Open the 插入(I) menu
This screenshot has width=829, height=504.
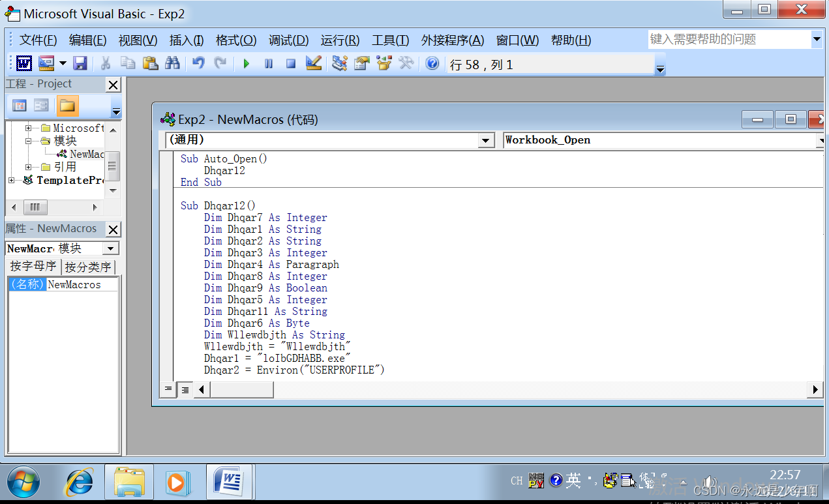(x=187, y=40)
